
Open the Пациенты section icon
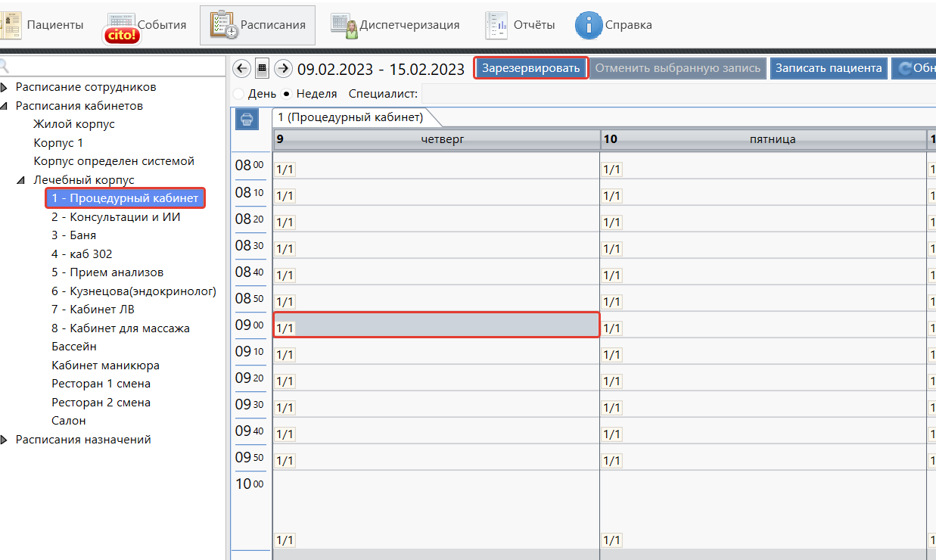tap(11, 25)
